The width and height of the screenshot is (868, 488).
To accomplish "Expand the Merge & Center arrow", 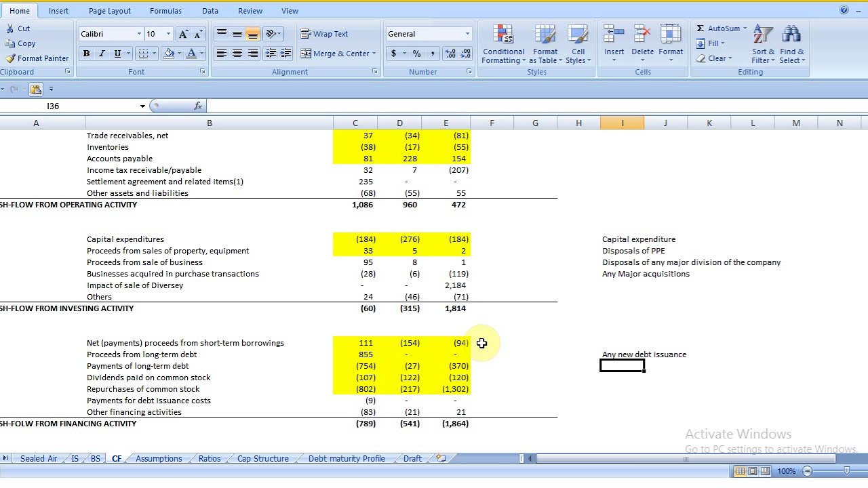I will tap(375, 54).
